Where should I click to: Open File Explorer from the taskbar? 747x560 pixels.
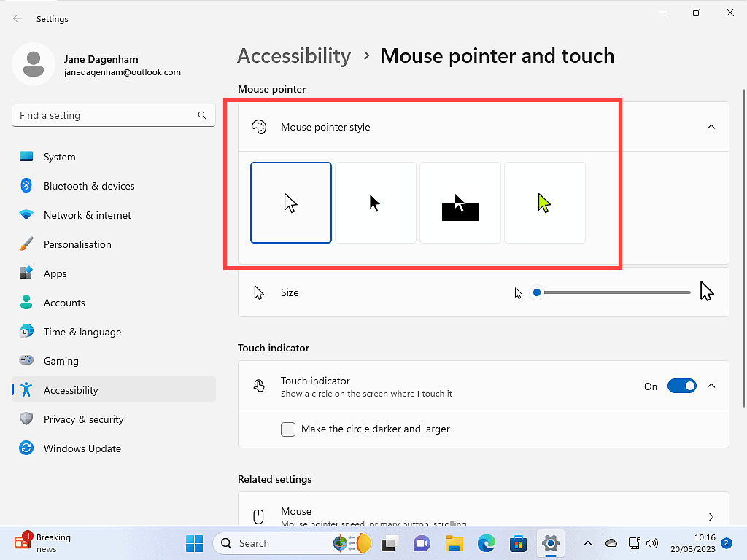tap(454, 543)
